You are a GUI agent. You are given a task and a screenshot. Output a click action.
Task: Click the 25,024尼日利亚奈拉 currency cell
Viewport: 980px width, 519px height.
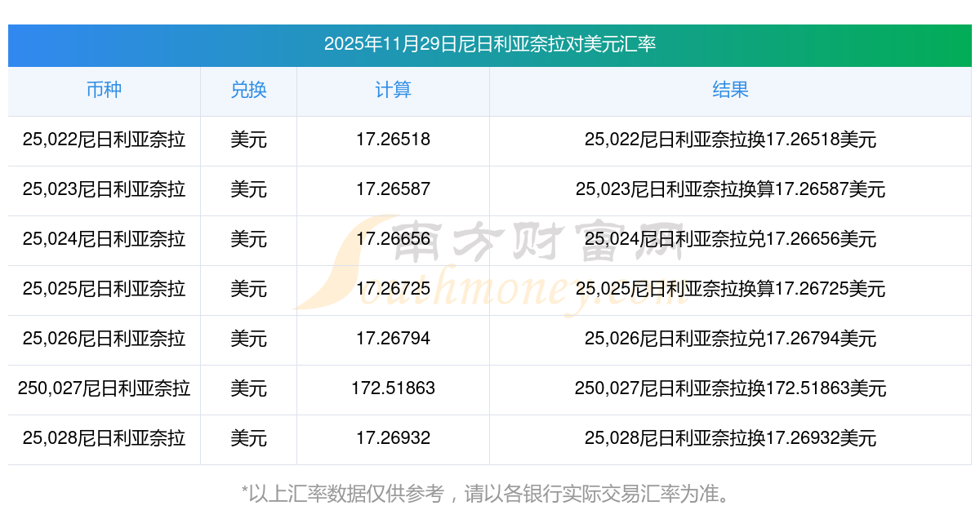[x=104, y=240]
